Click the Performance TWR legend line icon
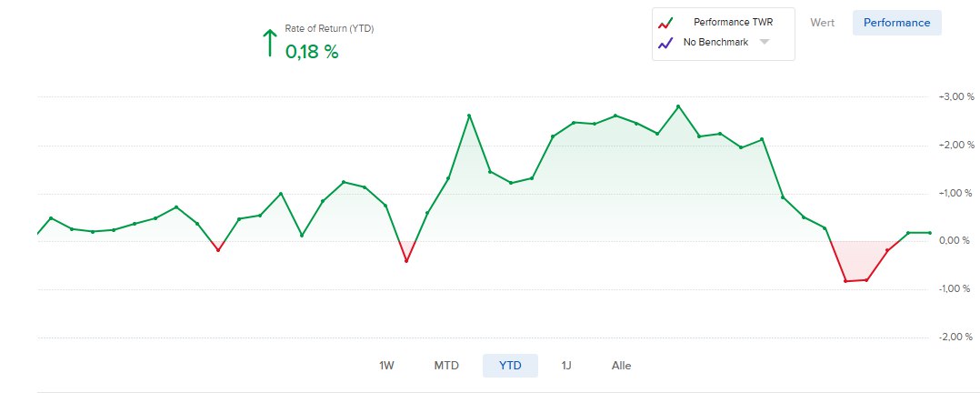Image resolution: width=980 pixels, height=393 pixels. (665, 23)
